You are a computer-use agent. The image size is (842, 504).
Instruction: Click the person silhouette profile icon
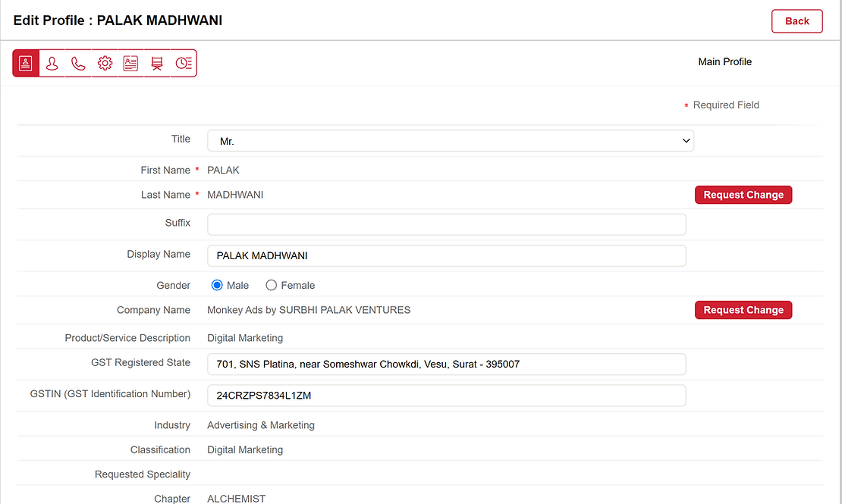pyautogui.click(x=52, y=64)
